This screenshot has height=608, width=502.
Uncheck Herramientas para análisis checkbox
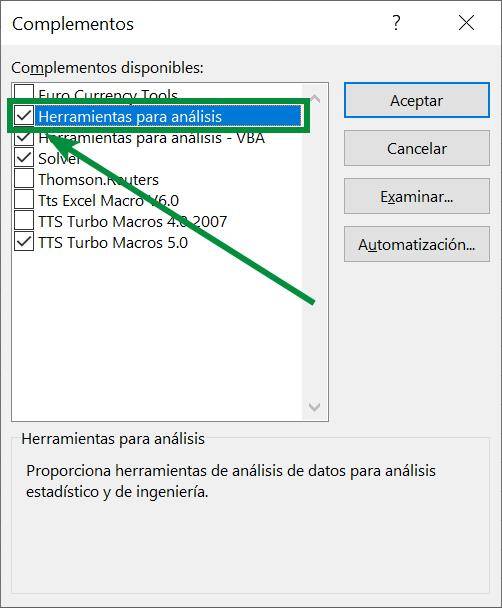tap(24, 116)
